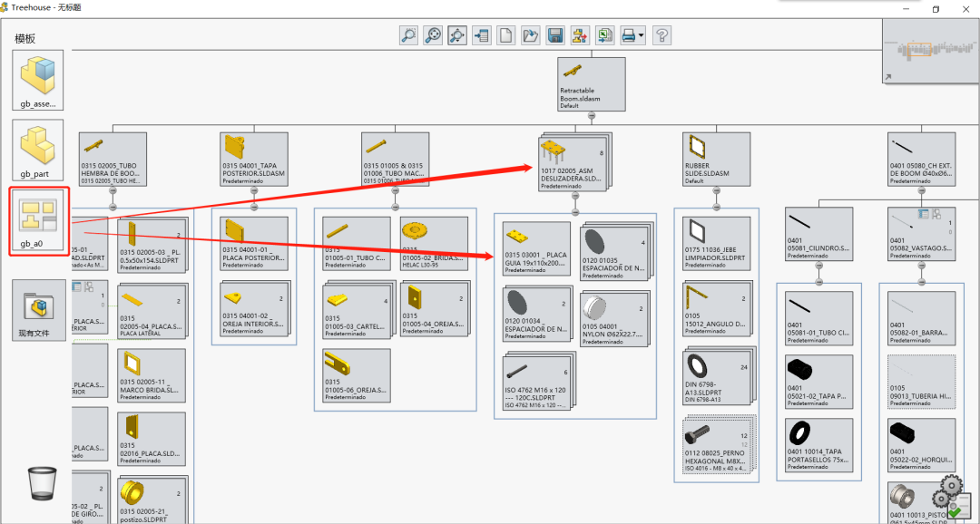Click the printer icon
This screenshot has height=524, width=980.
(x=629, y=35)
